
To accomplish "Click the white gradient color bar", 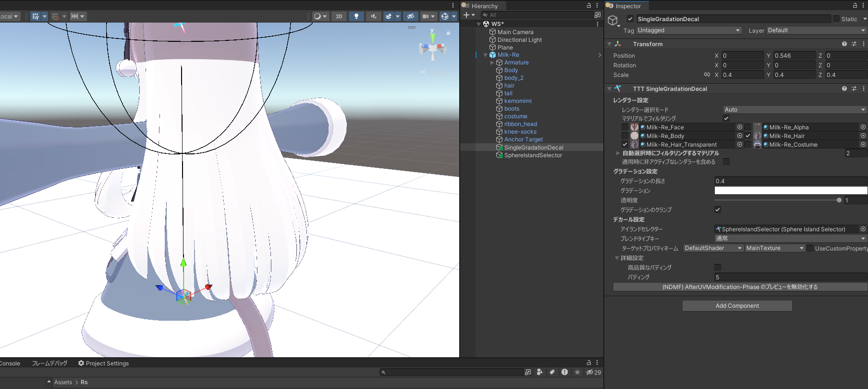I will pyautogui.click(x=790, y=191).
